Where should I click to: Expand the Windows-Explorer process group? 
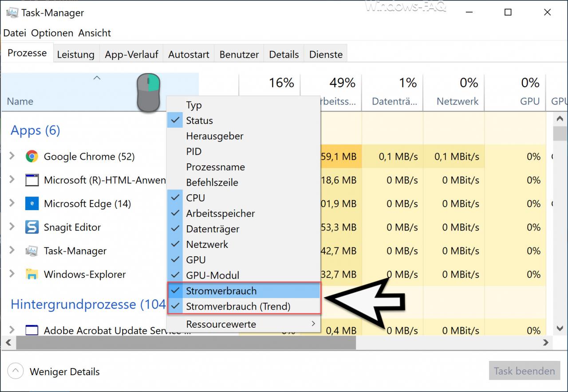pyautogui.click(x=12, y=274)
